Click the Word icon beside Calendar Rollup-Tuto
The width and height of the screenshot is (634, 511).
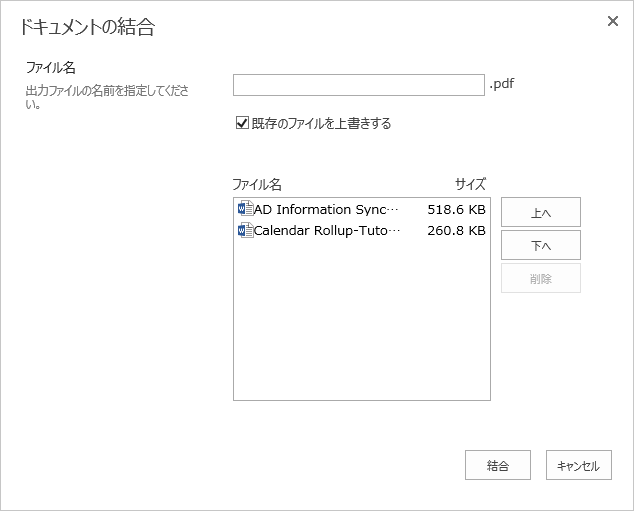point(245,230)
